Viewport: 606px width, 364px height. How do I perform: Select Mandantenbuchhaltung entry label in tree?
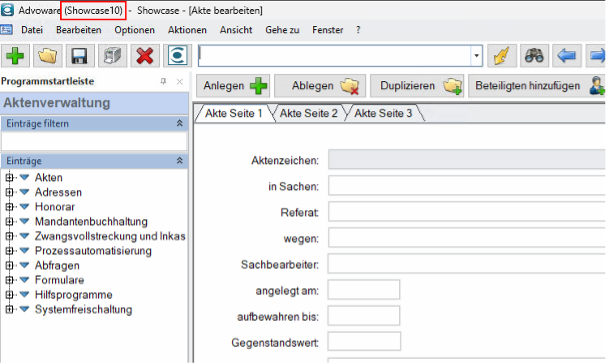pos(91,221)
